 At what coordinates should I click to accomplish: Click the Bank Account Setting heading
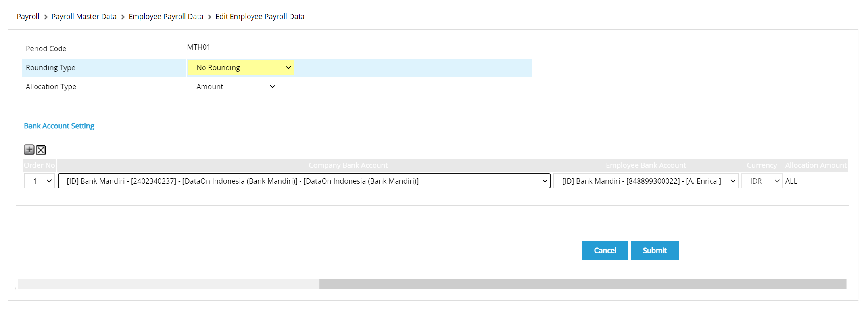(x=59, y=126)
